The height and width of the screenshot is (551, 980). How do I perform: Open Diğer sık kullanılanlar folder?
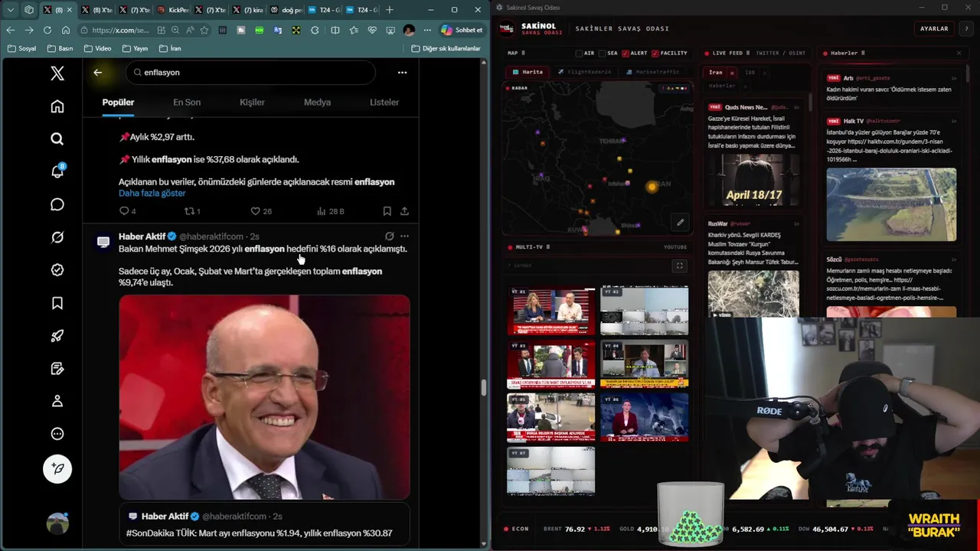point(446,48)
